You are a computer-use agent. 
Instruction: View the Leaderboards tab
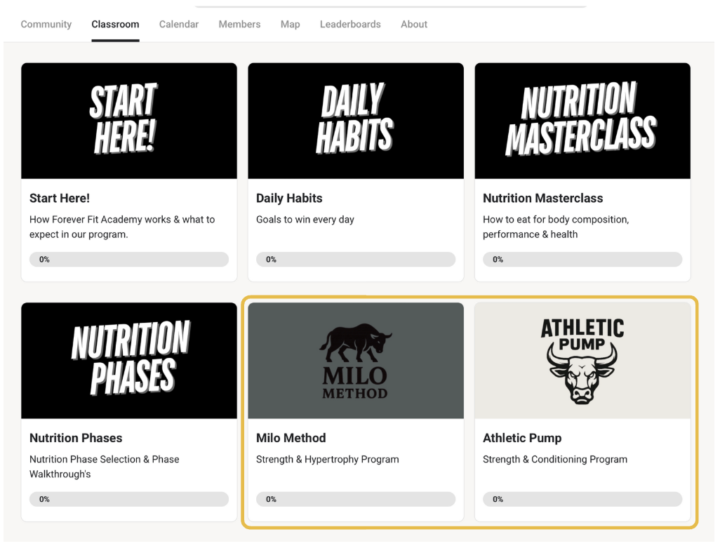click(x=350, y=24)
